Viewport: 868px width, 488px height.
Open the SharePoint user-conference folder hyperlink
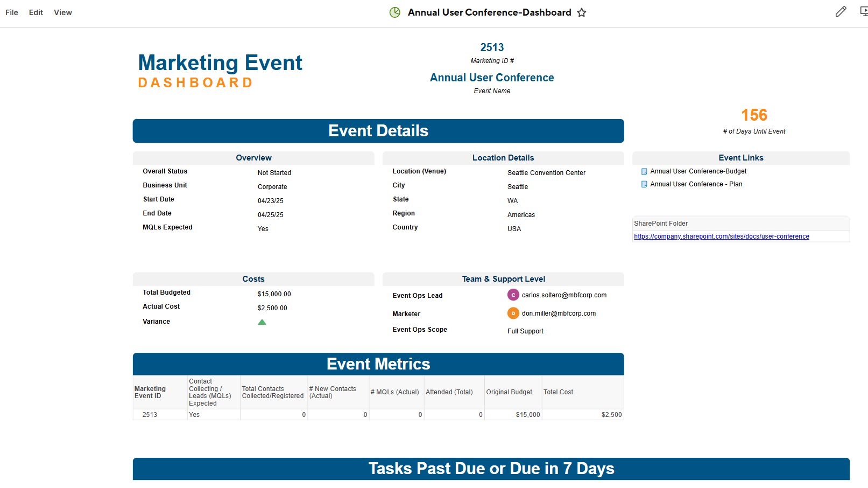click(722, 236)
